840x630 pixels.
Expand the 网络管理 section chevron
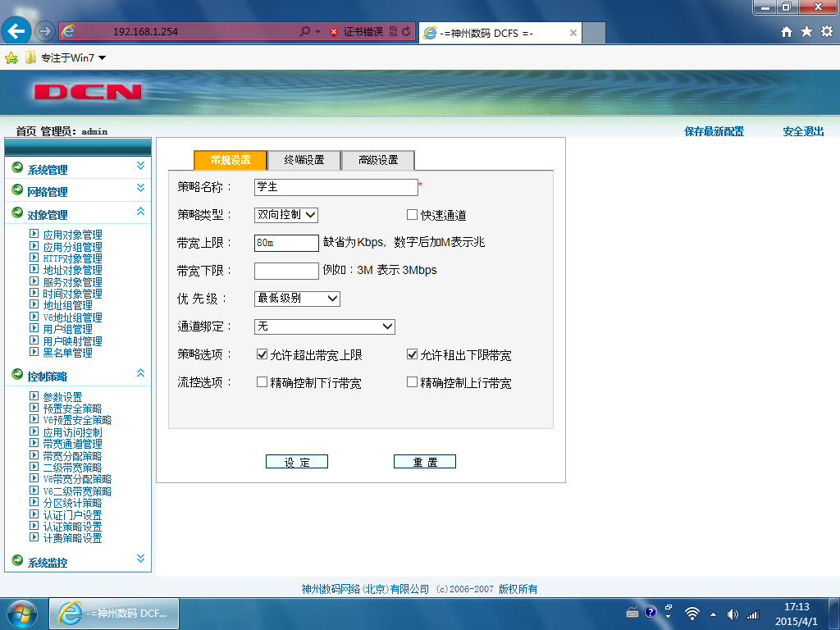pos(140,188)
